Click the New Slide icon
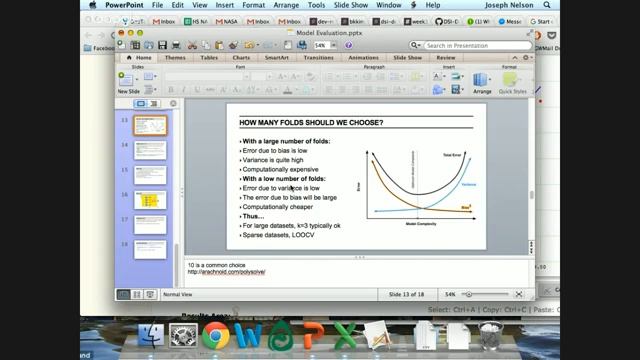 coord(125,79)
